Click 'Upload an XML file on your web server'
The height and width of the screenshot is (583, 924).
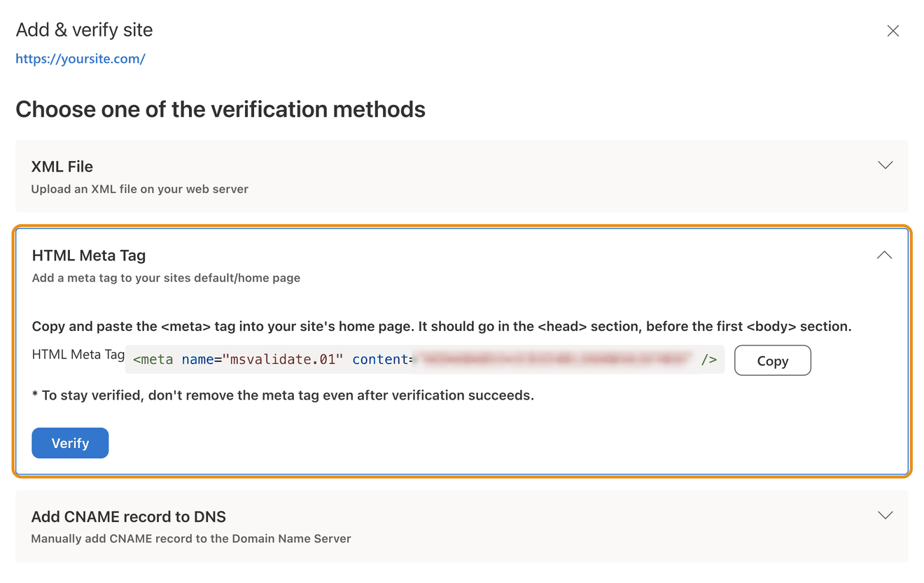click(140, 189)
